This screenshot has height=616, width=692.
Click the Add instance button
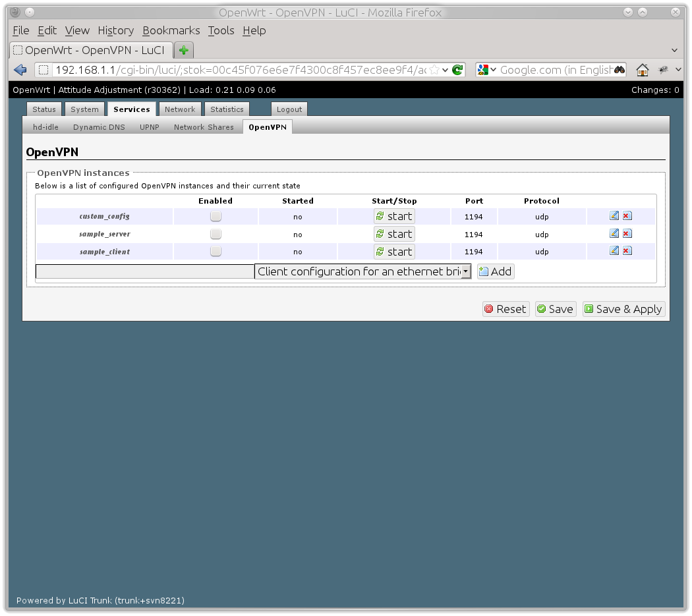(x=496, y=271)
